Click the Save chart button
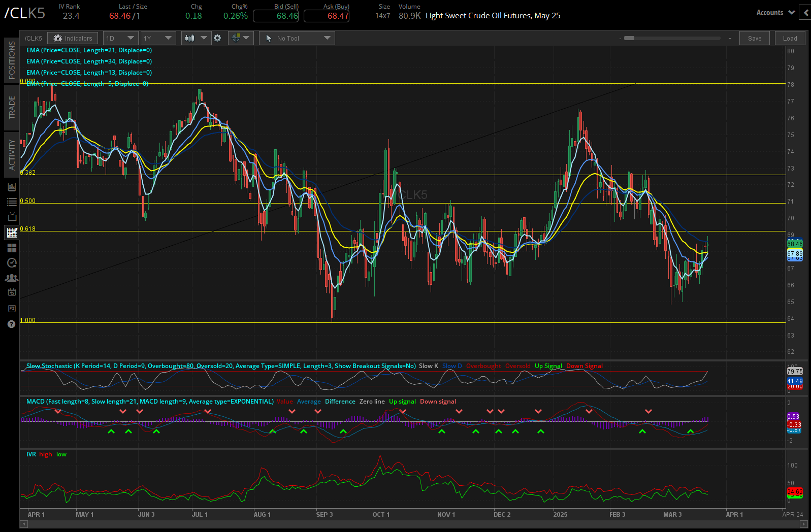811x532 pixels. (755, 38)
